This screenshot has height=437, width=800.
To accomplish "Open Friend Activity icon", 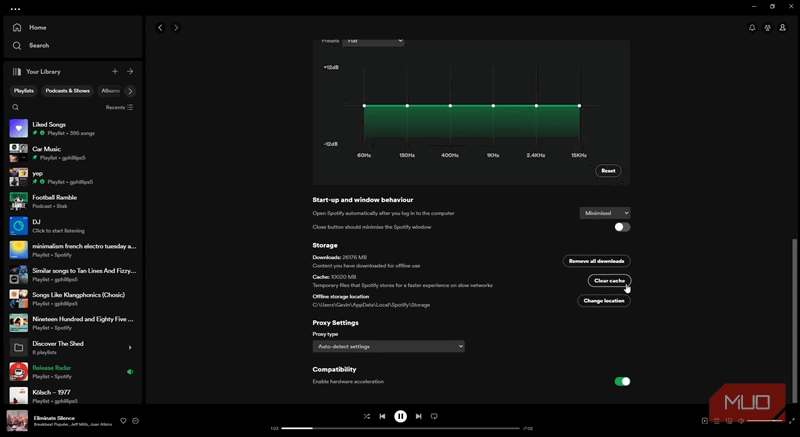I will pyautogui.click(x=767, y=28).
